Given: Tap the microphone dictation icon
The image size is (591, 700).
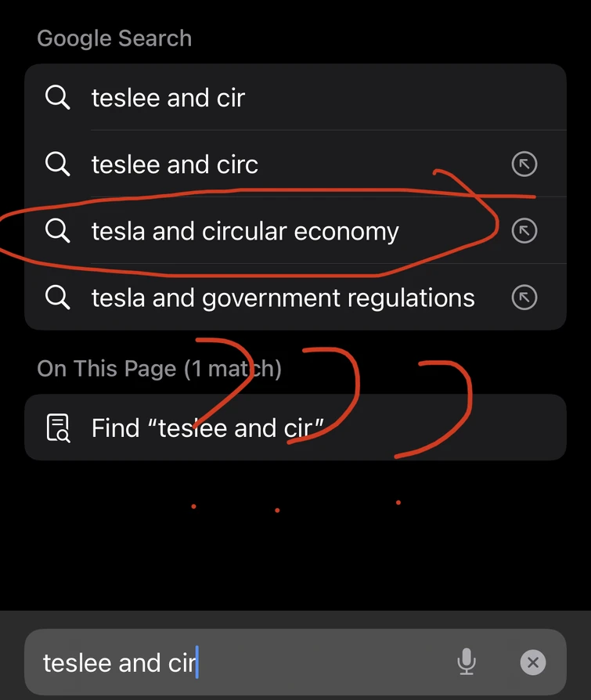Looking at the screenshot, I should click(x=466, y=662).
